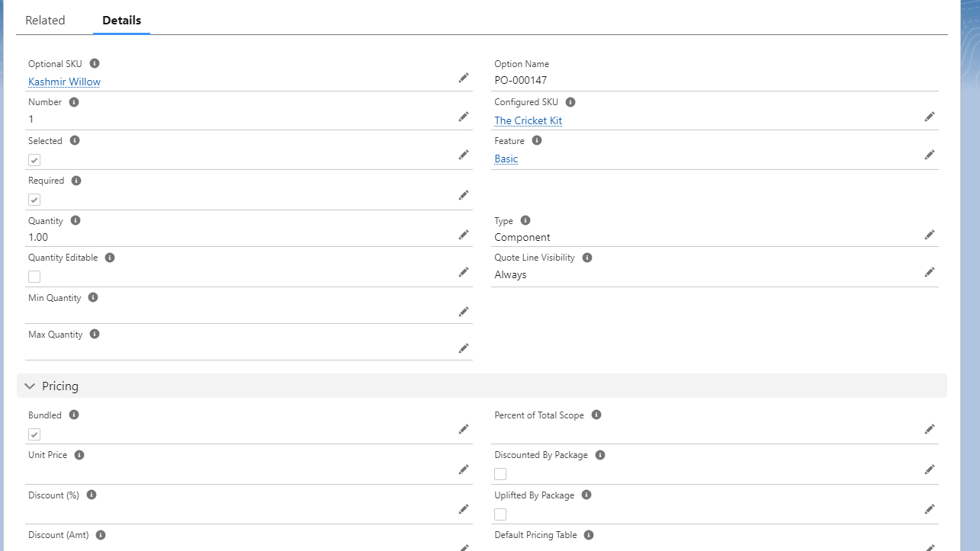
Task: Click Quote Line Visibility edit pencil
Action: pos(929,272)
